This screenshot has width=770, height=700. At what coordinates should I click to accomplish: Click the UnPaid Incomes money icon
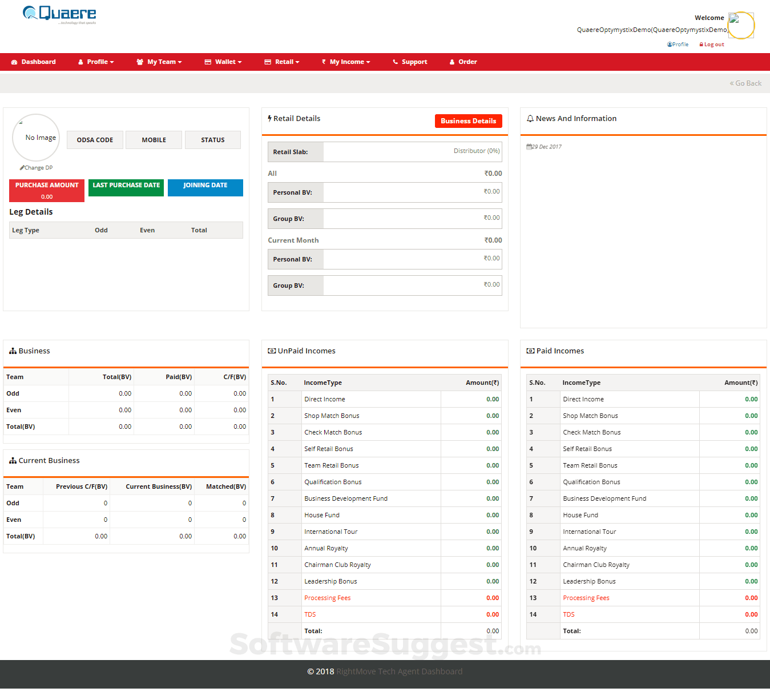(272, 351)
